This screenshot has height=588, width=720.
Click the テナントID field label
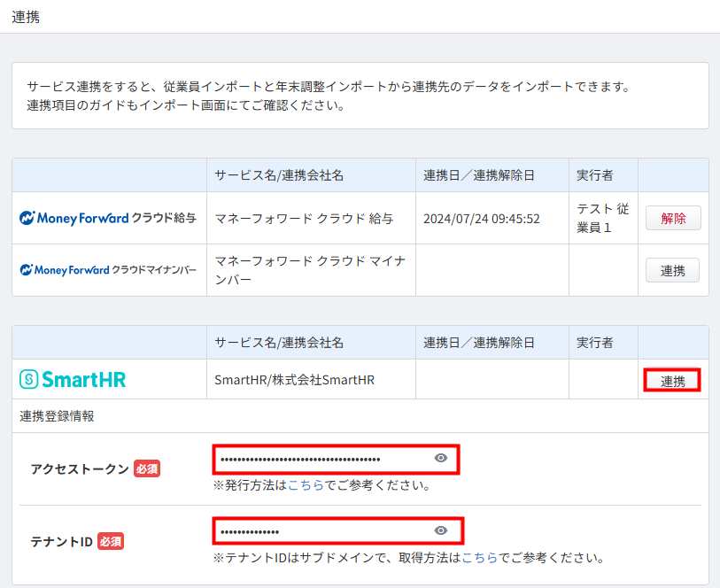point(61,542)
